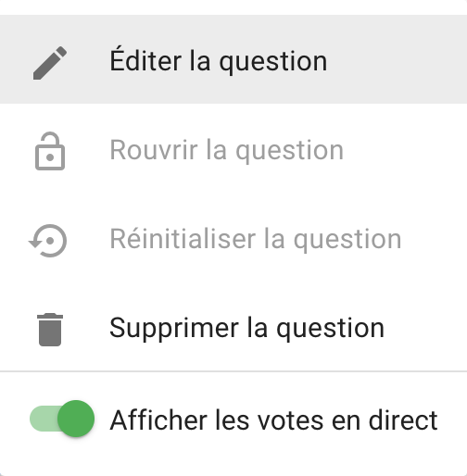Viewport: 467px width, 476px height.
Task: Click the word Supprimer beside the trash icon
Action: pyautogui.click(x=174, y=330)
